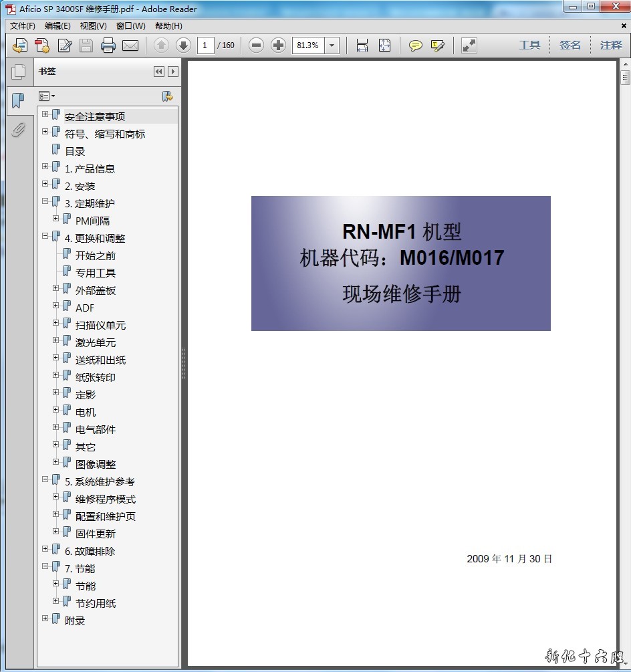Zoom out with the minus button
631x672 pixels.
coord(256,45)
